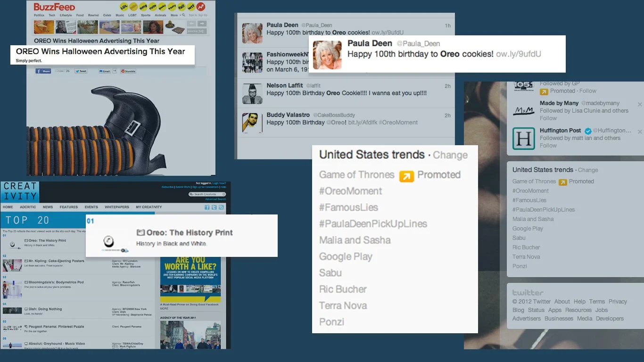Open Bloomingdale's: Bodymetrics Pod entry

pos(57,282)
